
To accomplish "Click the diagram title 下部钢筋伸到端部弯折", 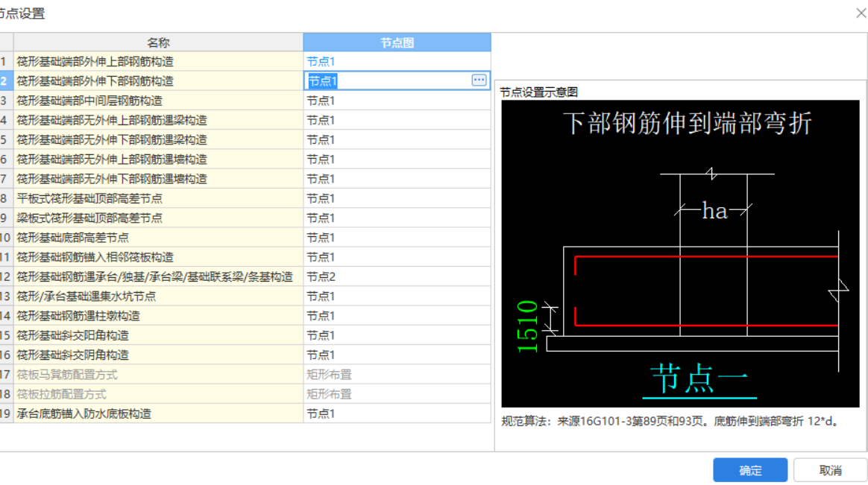I will click(x=688, y=123).
